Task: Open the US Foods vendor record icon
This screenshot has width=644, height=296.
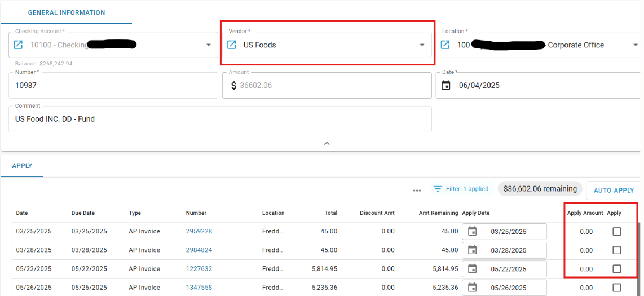Action: pos(232,45)
